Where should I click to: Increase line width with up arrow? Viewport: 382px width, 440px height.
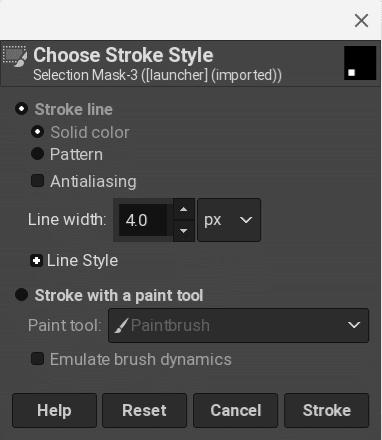[x=183, y=209]
